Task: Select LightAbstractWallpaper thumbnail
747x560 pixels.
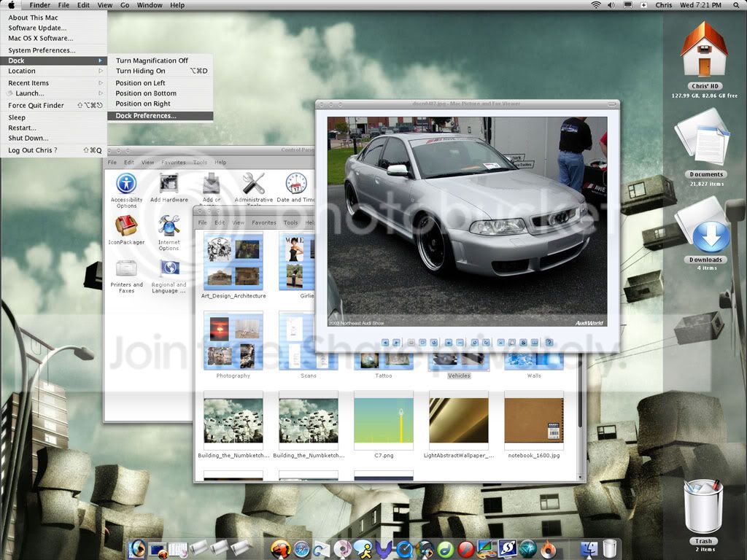Action: coord(459,421)
